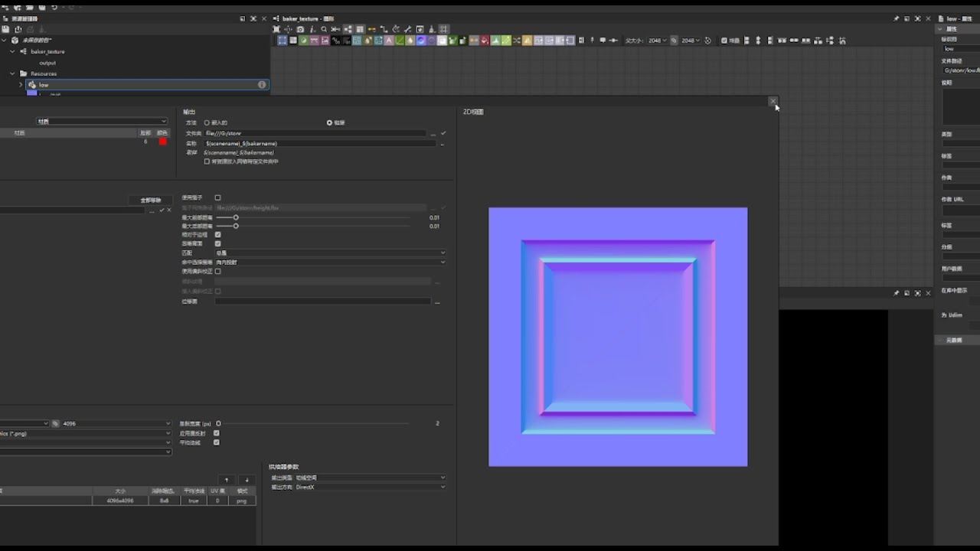Click the red color swatch in the material table
Screen dimensions: 980x551
[162, 142]
